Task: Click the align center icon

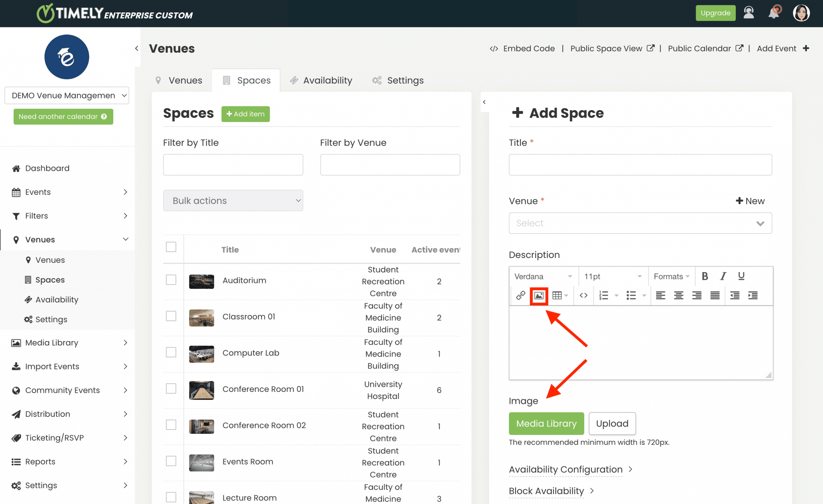Action: 679,295
